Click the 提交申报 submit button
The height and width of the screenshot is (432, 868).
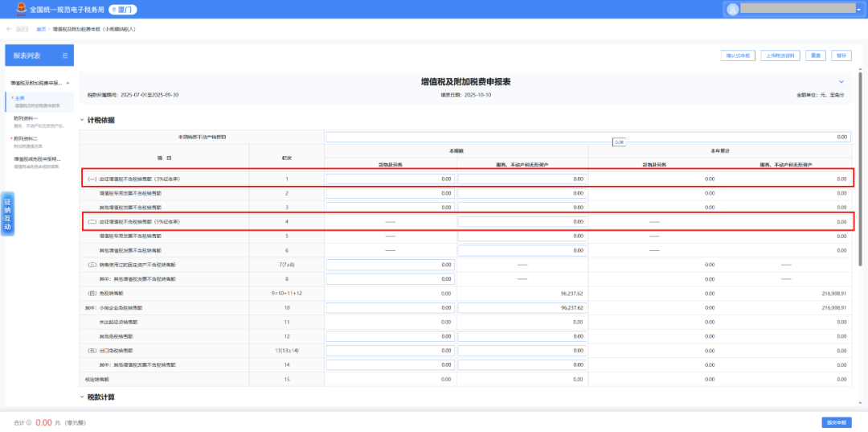[x=835, y=422]
